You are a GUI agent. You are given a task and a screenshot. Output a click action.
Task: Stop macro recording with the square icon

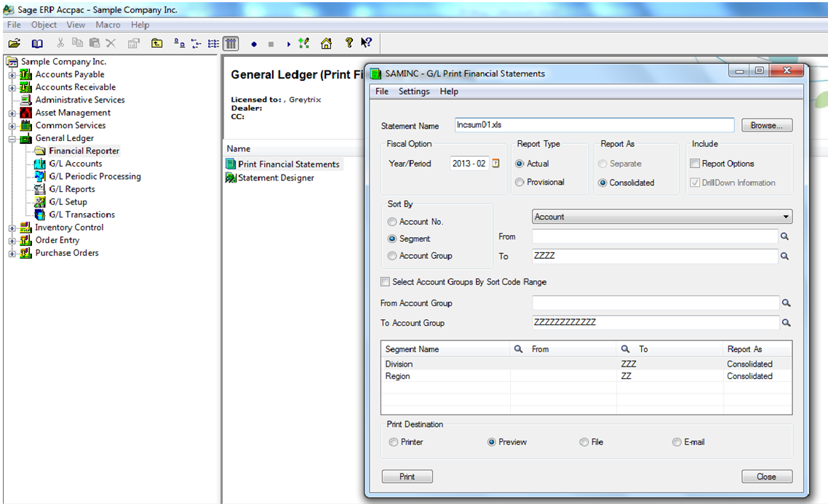pyautogui.click(x=271, y=44)
